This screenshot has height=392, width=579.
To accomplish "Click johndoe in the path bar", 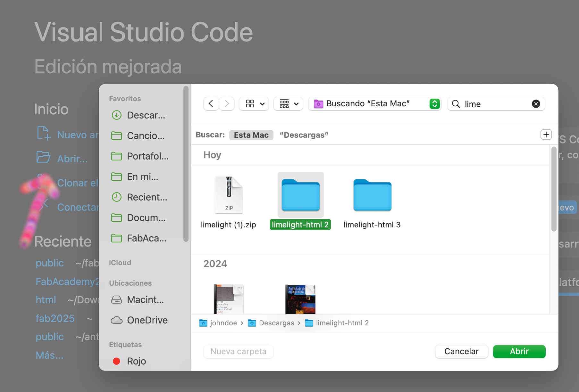I will [218, 323].
